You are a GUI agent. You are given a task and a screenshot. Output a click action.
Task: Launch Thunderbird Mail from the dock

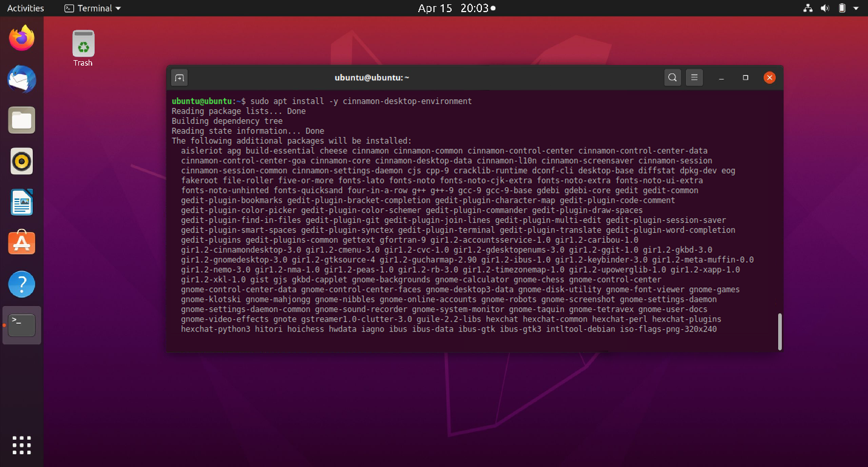[22, 80]
